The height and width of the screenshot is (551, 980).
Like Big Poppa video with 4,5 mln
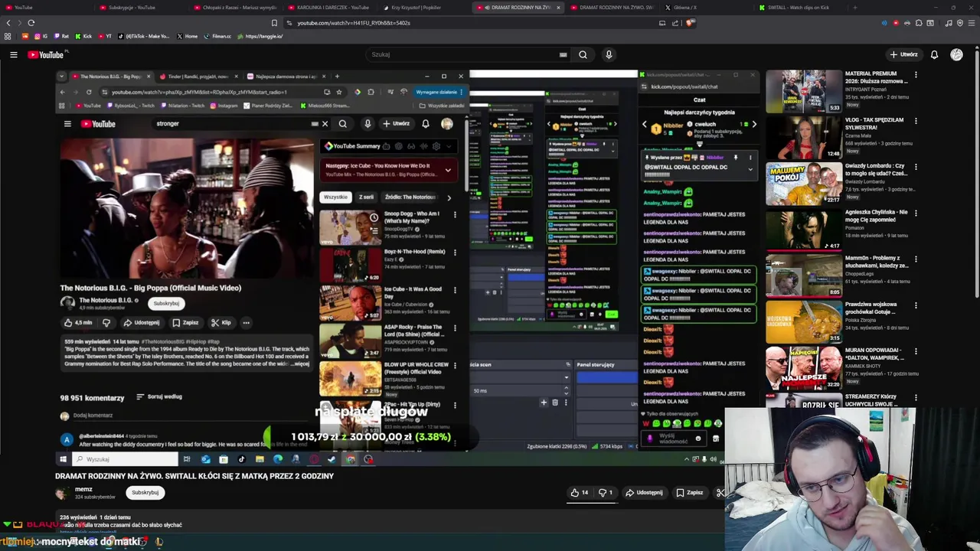click(78, 323)
